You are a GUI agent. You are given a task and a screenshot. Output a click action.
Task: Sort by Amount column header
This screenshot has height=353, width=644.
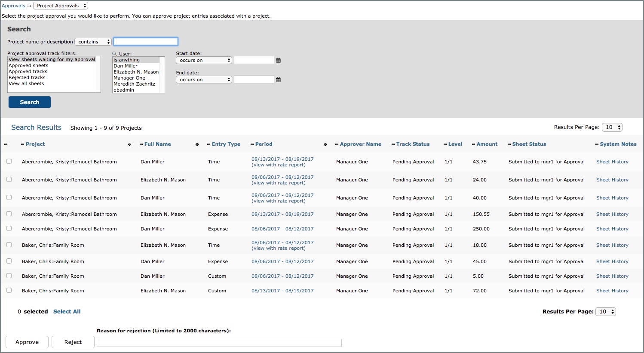coord(487,144)
